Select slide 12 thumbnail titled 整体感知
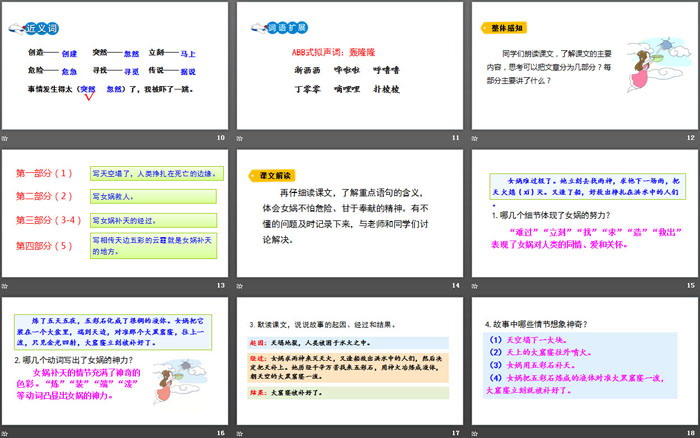 click(x=585, y=66)
